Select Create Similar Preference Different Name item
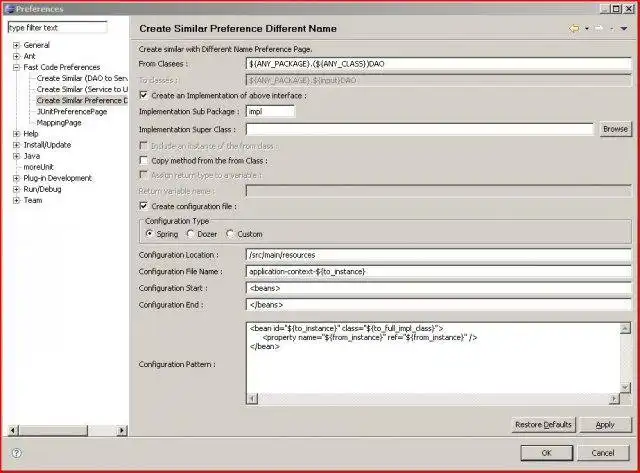The width and height of the screenshot is (640, 473). coord(82,100)
